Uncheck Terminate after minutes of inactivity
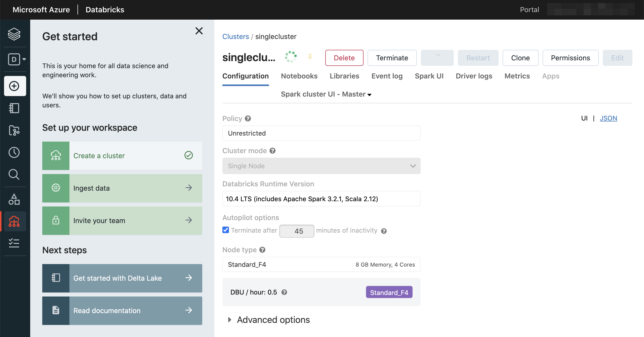The height and width of the screenshot is (337, 644). (x=225, y=230)
